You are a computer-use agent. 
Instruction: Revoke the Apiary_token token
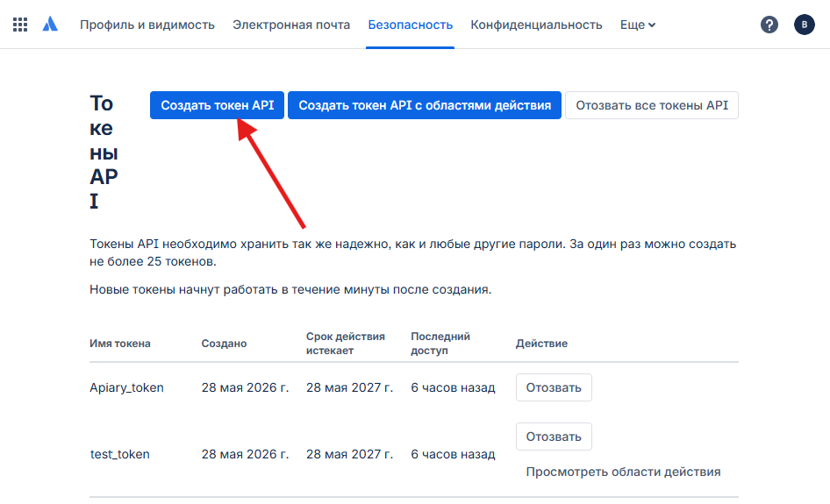554,387
